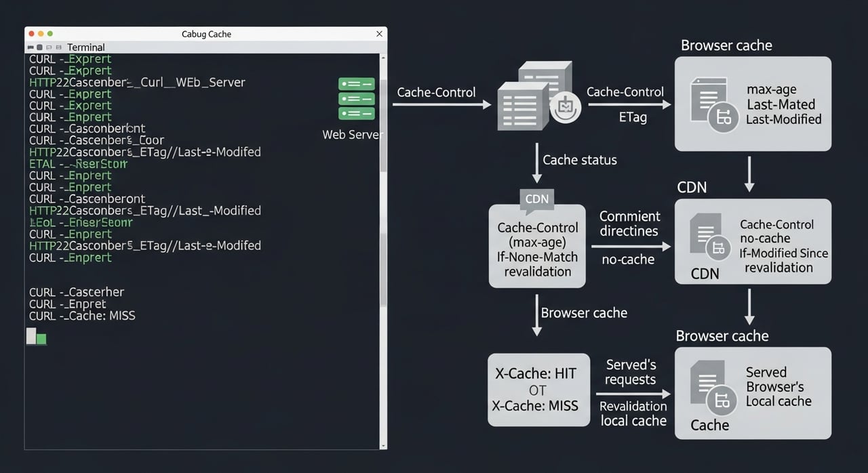Image resolution: width=868 pixels, height=473 pixels.
Task: Click Browser cache heading above bottom right box
Action: pos(722,336)
